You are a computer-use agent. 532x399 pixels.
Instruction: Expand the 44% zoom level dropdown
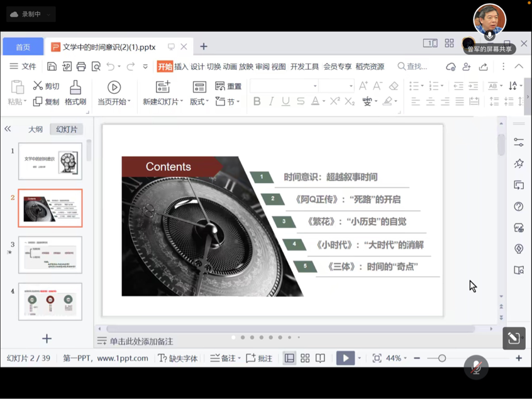(397, 358)
